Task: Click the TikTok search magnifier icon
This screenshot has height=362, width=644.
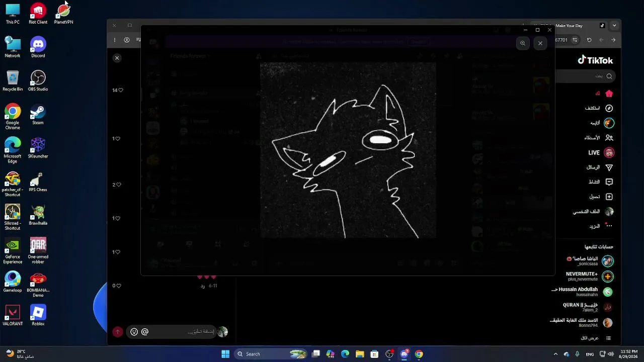Action: [609, 76]
